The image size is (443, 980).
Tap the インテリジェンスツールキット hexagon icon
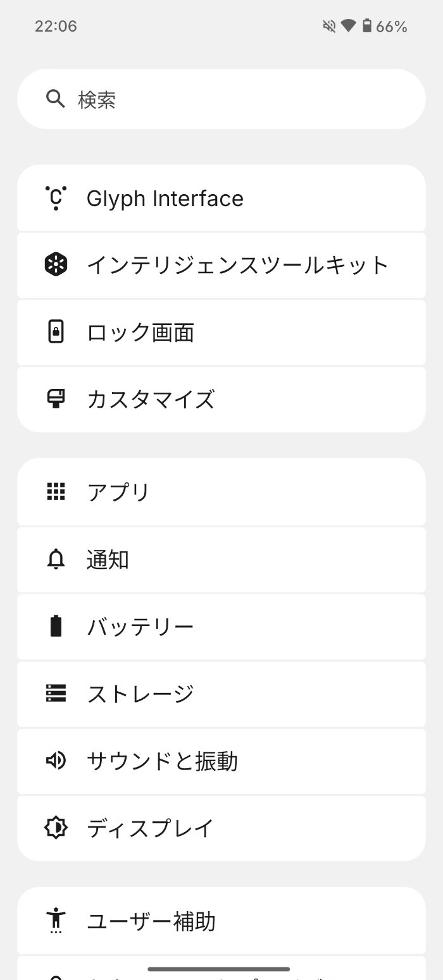click(x=56, y=264)
